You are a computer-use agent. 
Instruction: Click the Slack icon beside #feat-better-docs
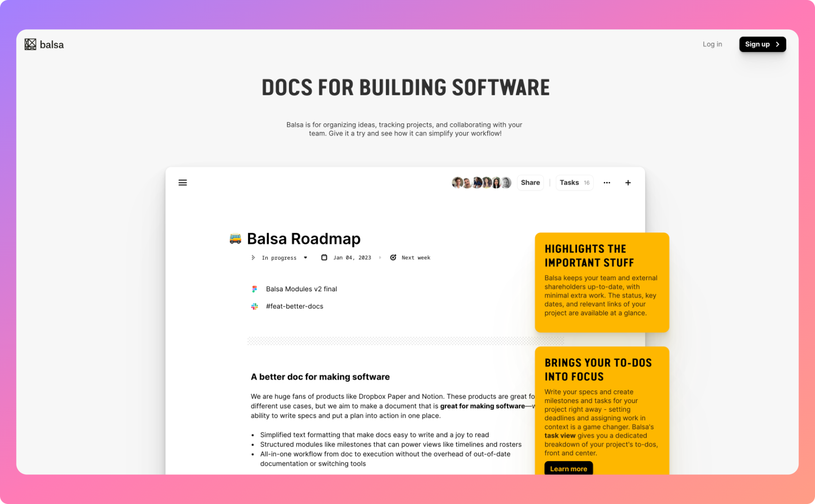(x=255, y=306)
